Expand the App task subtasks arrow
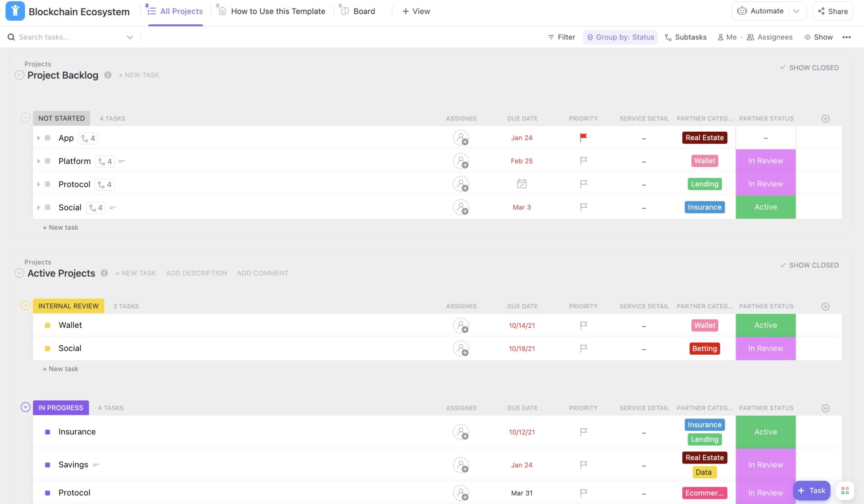 click(x=39, y=138)
